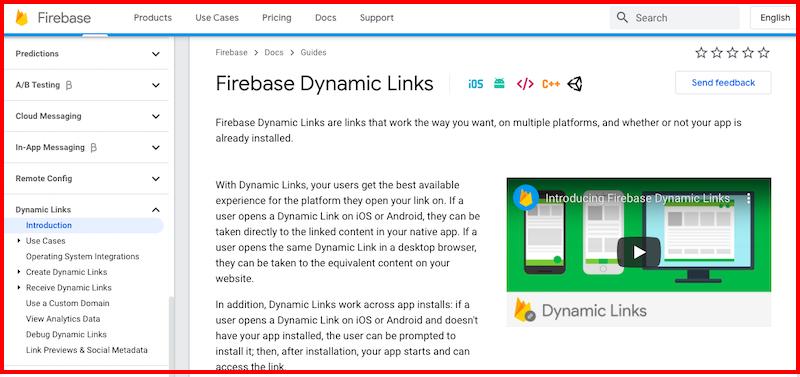Collapse the Dynamic Links section
The height and width of the screenshot is (377, 800).
click(x=156, y=210)
